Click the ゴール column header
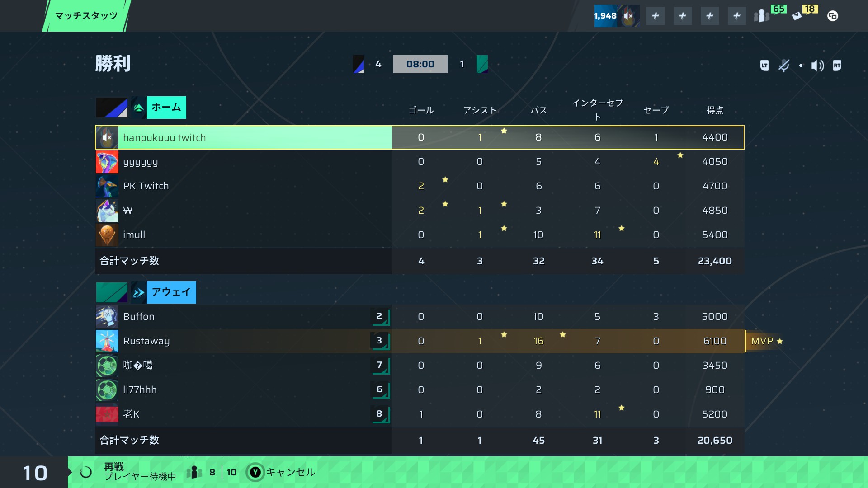868x488 pixels. tap(421, 110)
